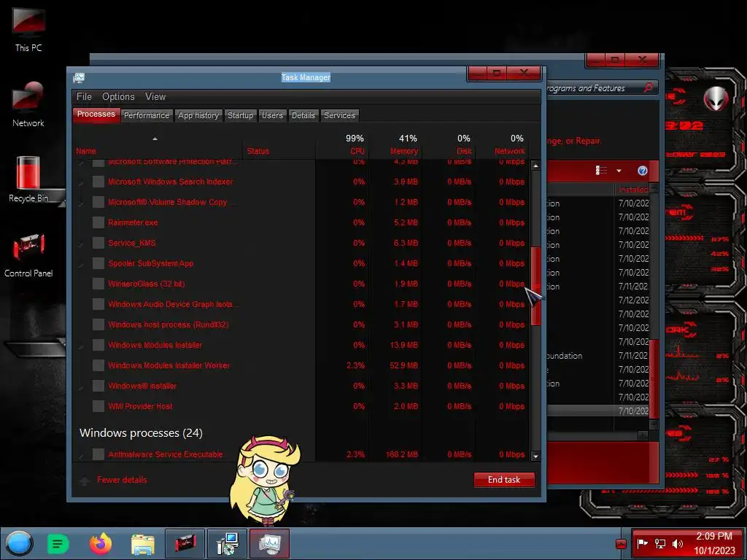Screen dimensions: 747x560
Task: Switch to the Startup tab
Action: click(240, 115)
